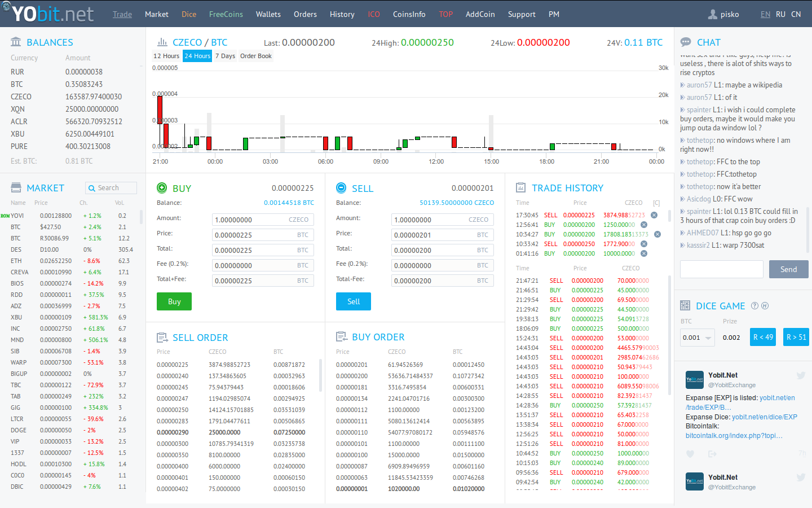Click the green plus BUY icon
Image resolution: width=812 pixels, height=508 pixels.
click(x=162, y=188)
